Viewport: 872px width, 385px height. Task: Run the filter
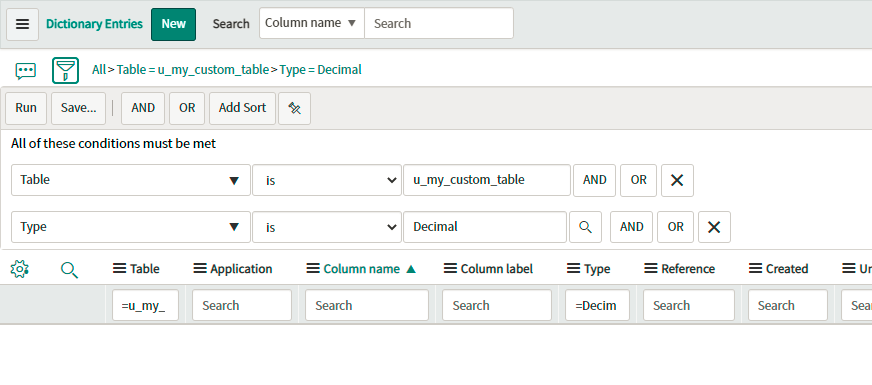26,108
